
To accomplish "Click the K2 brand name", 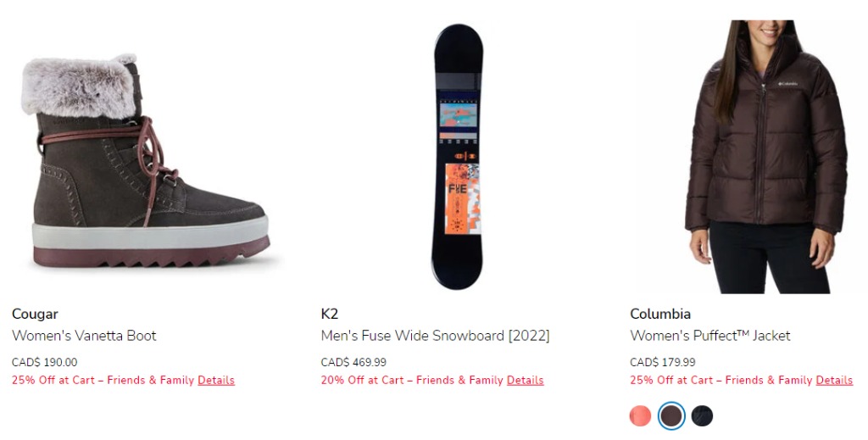I will 330,314.
